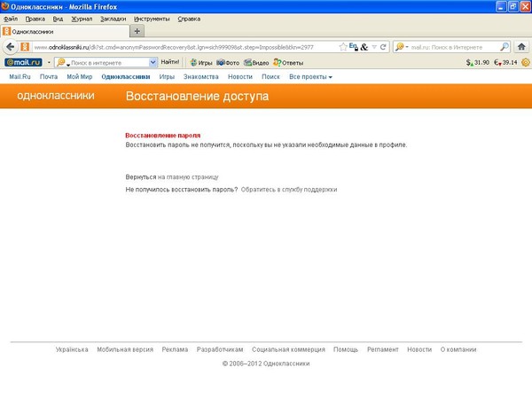Return via на главную страницу link
Image resolution: width=532 pixels, height=399 pixels.
click(188, 176)
